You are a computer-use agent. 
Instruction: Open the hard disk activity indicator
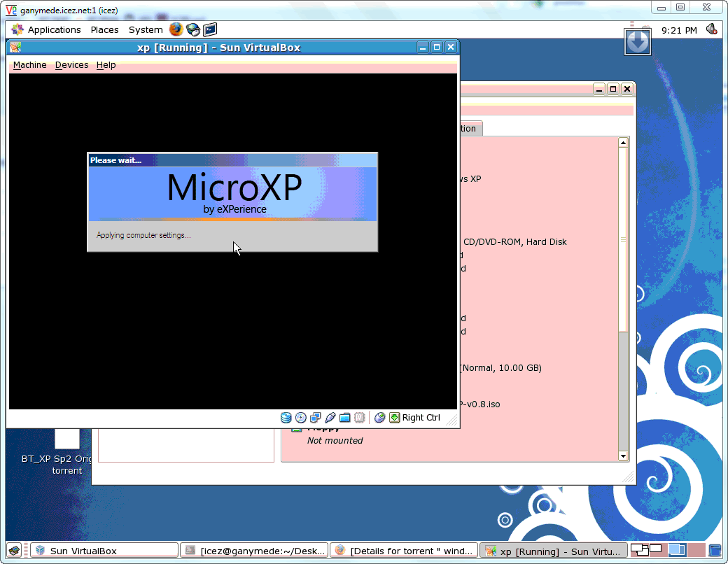pyautogui.click(x=286, y=418)
